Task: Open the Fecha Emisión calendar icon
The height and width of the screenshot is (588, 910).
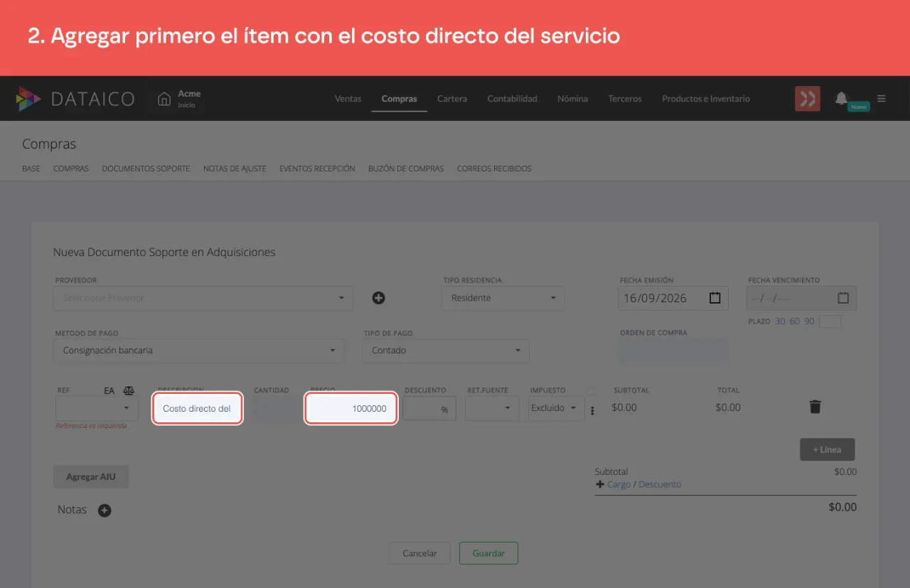Action: (715, 298)
